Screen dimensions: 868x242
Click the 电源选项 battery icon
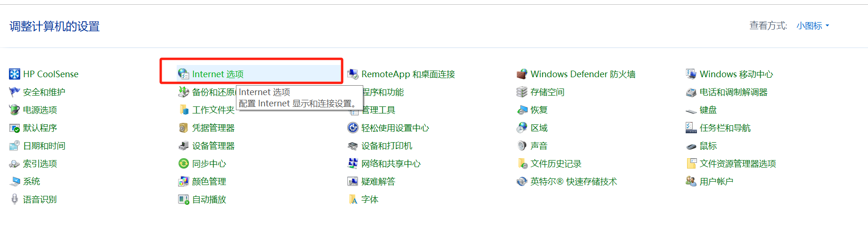coord(15,110)
